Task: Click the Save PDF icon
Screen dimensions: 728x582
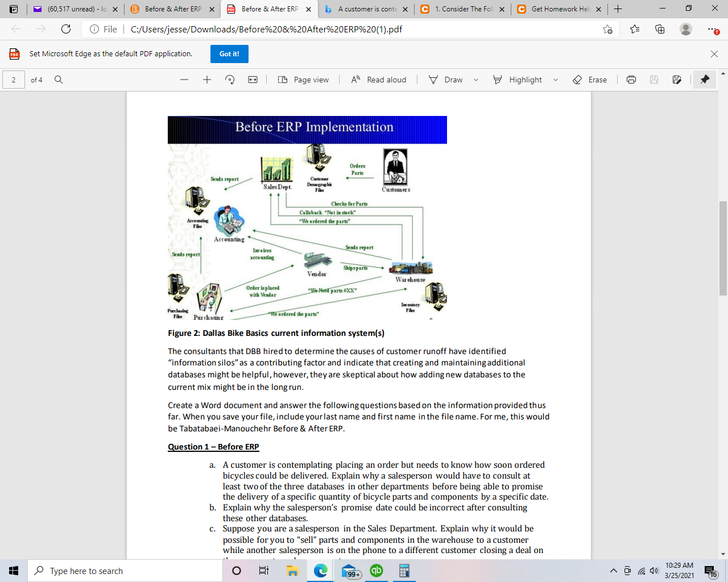Action: click(x=654, y=80)
